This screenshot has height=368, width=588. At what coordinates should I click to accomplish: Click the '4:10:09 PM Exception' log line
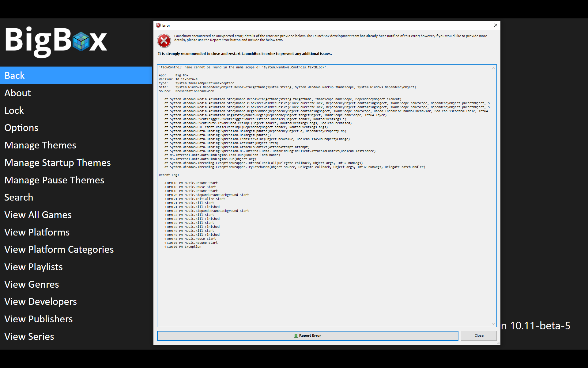click(183, 247)
